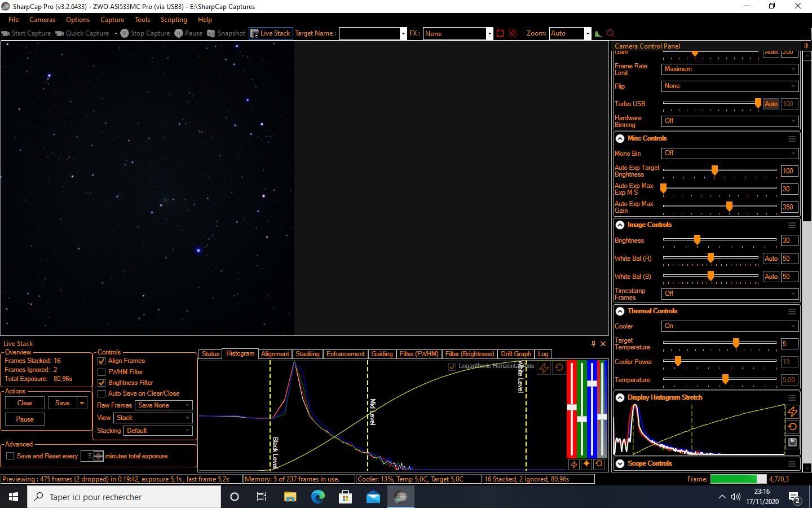
Task: Click save floppy icon in Display Histogram Stretch
Action: point(792,442)
